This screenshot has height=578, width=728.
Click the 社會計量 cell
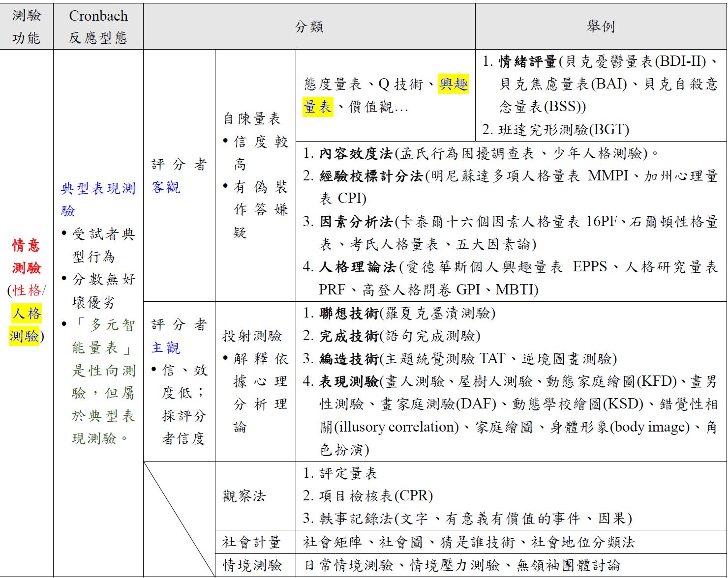[x=251, y=542]
